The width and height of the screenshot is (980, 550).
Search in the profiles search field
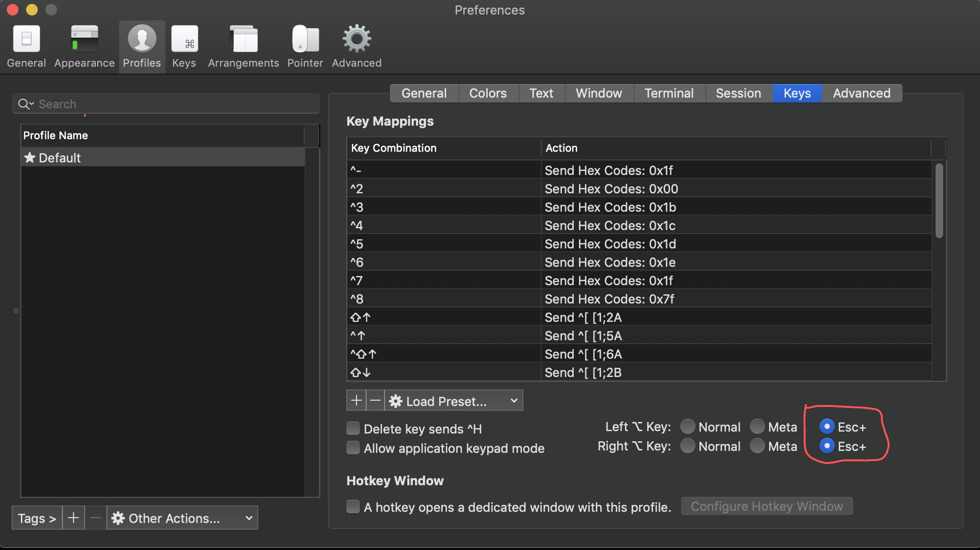coord(168,103)
